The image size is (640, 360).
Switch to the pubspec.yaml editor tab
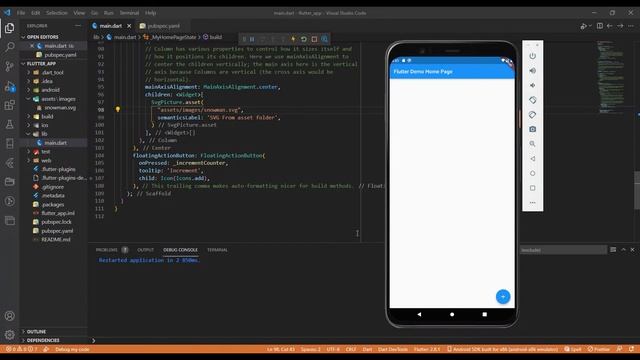(163, 26)
